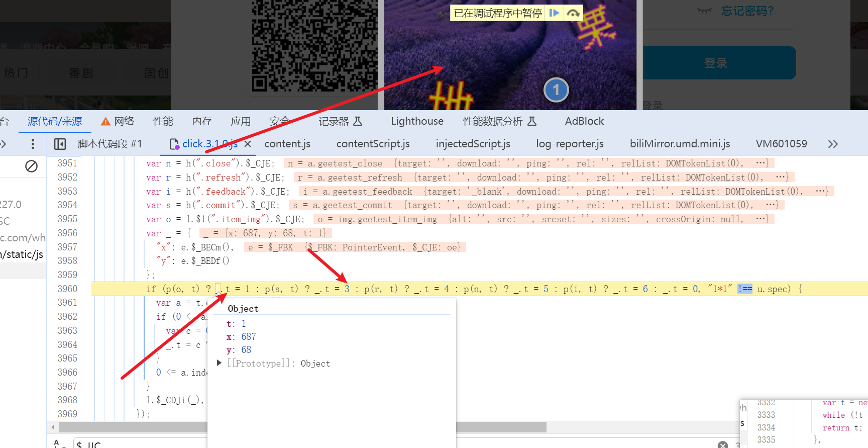Toggle the navigator sidebar panel icon
The width and height of the screenshot is (868, 448).
coord(60,144)
